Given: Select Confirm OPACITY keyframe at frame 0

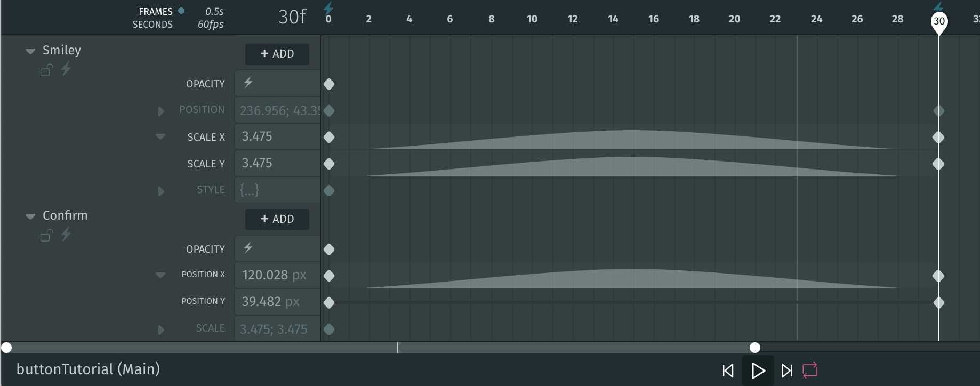Looking at the screenshot, I should click(x=329, y=250).
